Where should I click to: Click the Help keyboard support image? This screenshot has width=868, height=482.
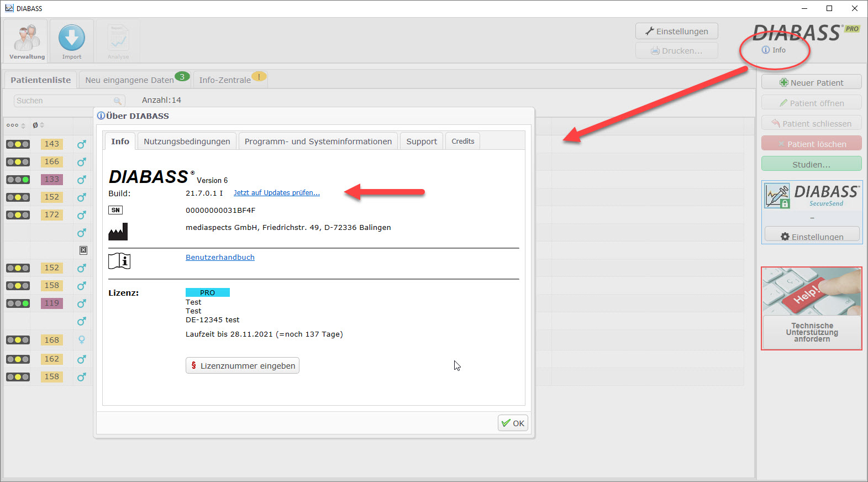811,292
